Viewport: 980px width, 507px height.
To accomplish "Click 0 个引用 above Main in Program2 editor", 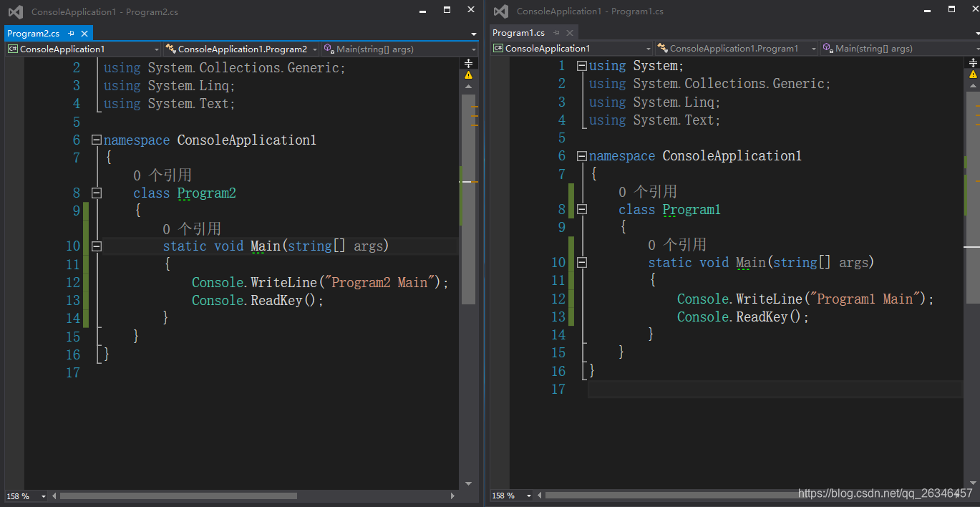I will click(192, 229).
